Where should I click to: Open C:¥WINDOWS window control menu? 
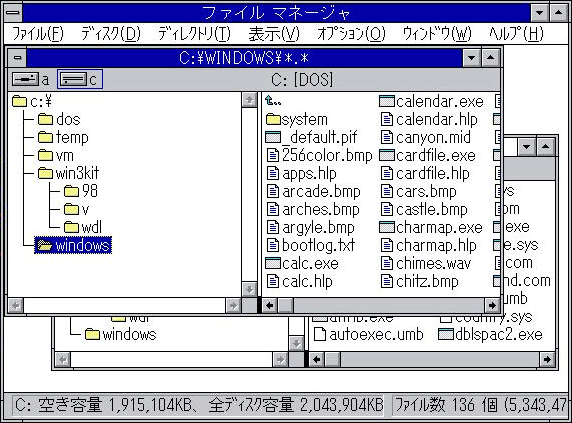click(x=17, y=58)
